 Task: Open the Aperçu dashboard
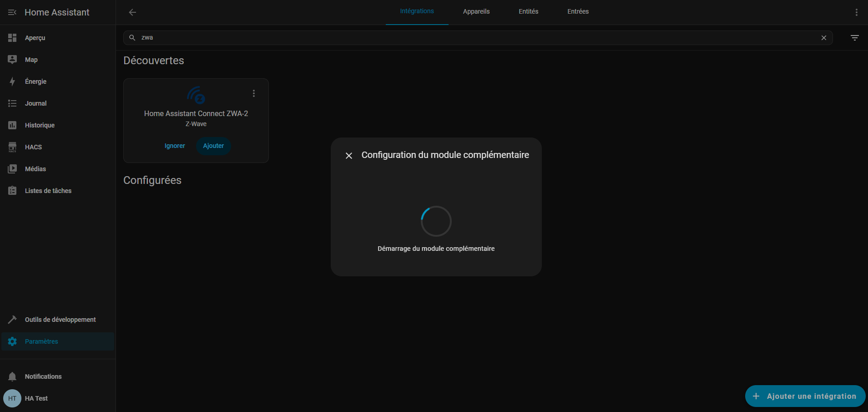coord(35,38)
